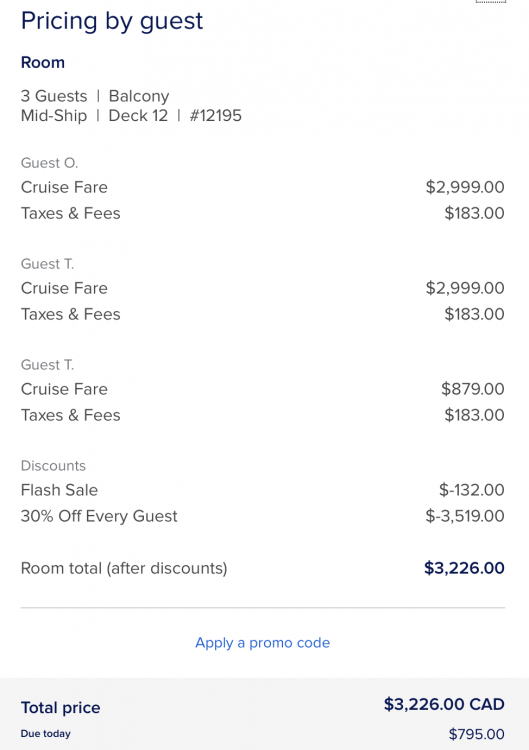Image resolution: width=529 pixels, height=750 pixels.
Task: Select the 30% Off Every Guest label
Action: [99, 516]
